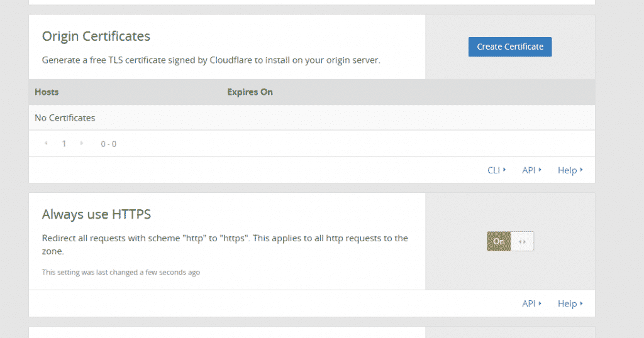Expand API section under Always use HTTPS

pos(531,303)
